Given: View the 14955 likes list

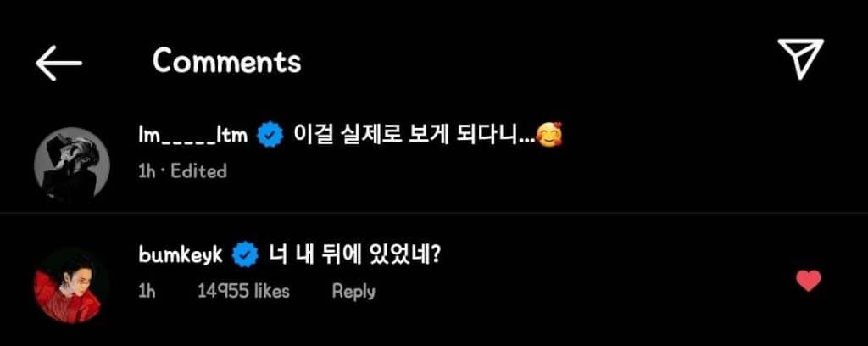Looking at the screenshot, I should 243,291.
